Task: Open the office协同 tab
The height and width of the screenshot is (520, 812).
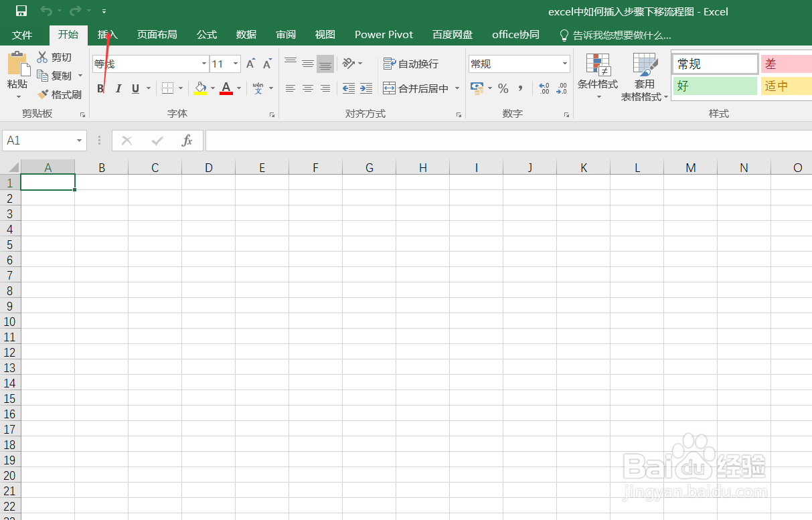Action: coord(515,35)
